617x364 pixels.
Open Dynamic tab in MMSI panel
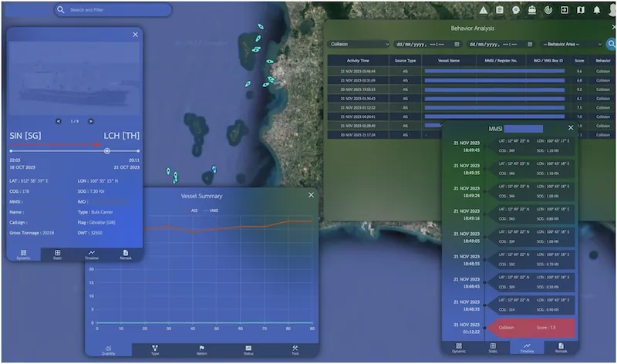click(459, 348)
